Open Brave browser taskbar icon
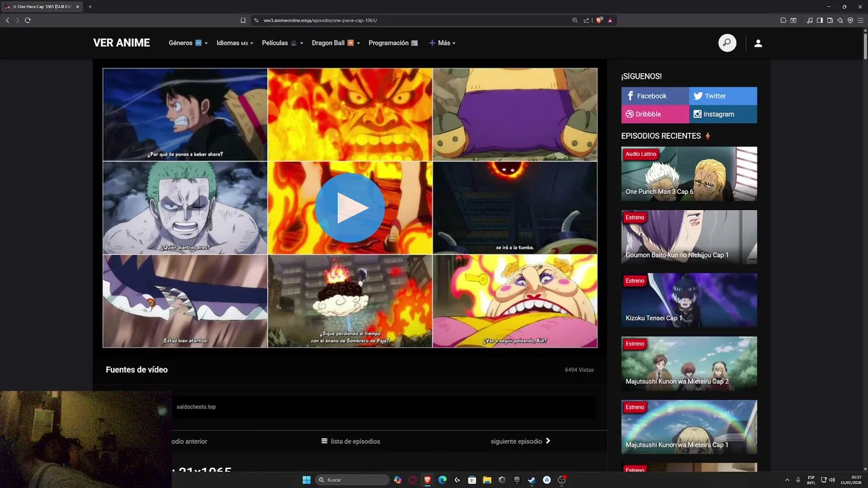 point(427,480)
